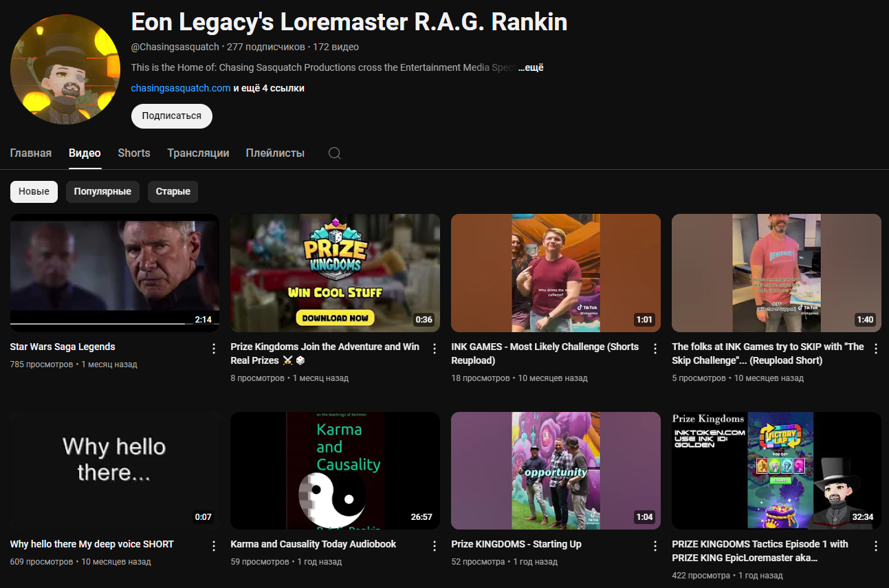889x588 pixels.
Task: Click the channel name Eon Legacy's Loremaster heading
Action: tap(349, 22)
